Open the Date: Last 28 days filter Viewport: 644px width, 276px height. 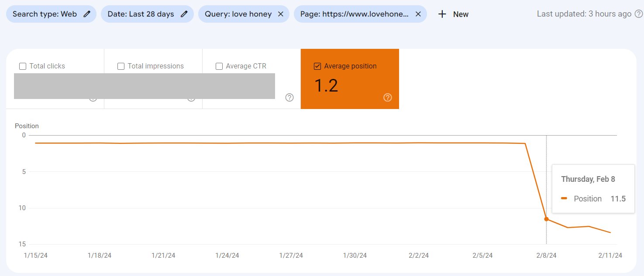tap(141, 14)
